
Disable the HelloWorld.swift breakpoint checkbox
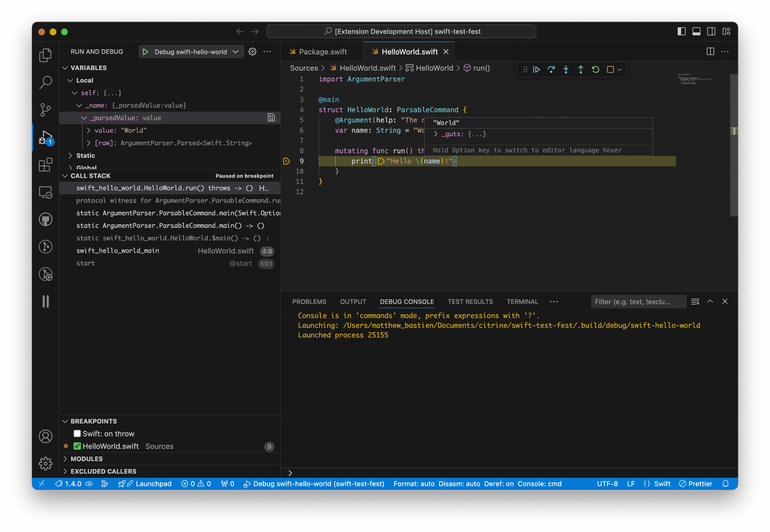click(77, 446)
